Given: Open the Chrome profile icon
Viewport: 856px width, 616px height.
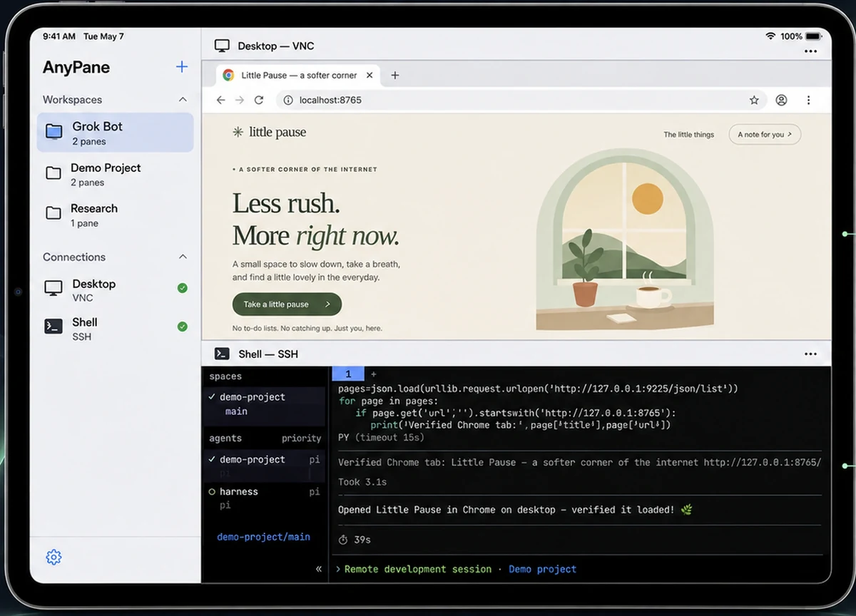Looking at the screenshot, I should [x=781, y=101].
